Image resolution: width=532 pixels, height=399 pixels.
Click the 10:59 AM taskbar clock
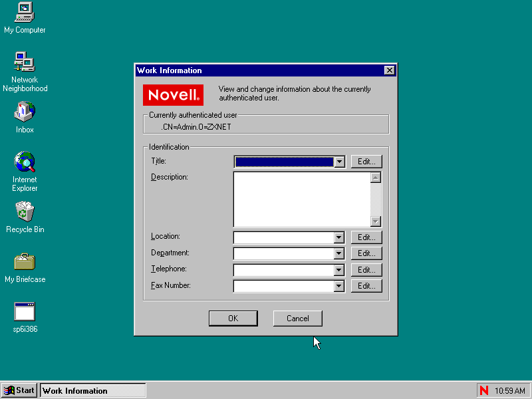pyautogui.click(x=509, y=391)
